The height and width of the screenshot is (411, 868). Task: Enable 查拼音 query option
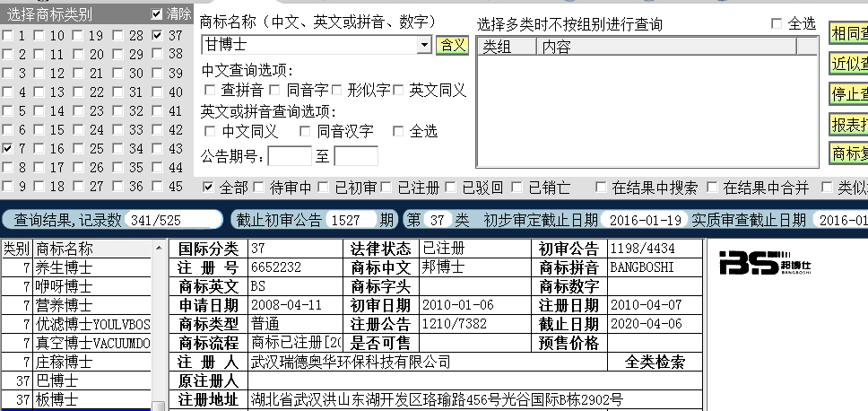(210, 90)
